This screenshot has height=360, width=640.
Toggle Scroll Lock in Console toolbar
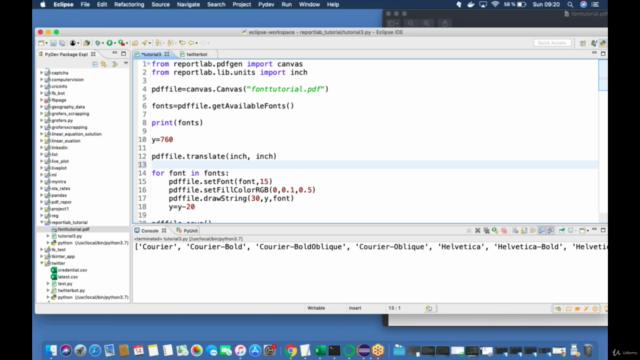(x=524, y=231)
